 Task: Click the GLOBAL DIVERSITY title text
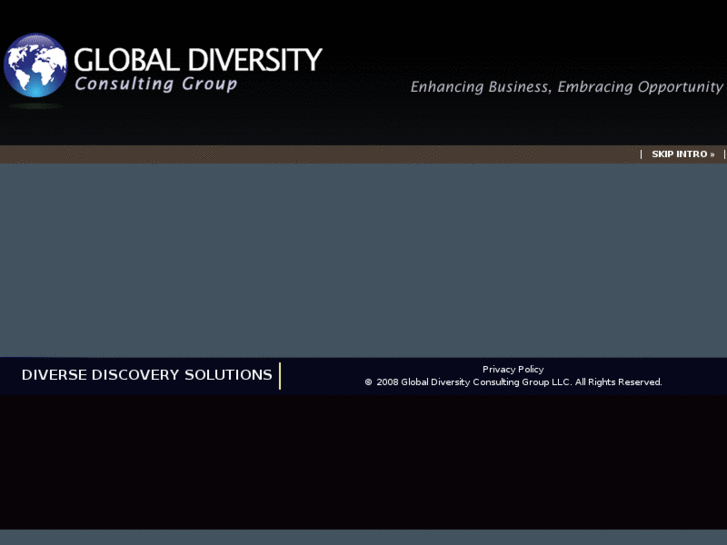pyautogui.click(x=198, y=60)
